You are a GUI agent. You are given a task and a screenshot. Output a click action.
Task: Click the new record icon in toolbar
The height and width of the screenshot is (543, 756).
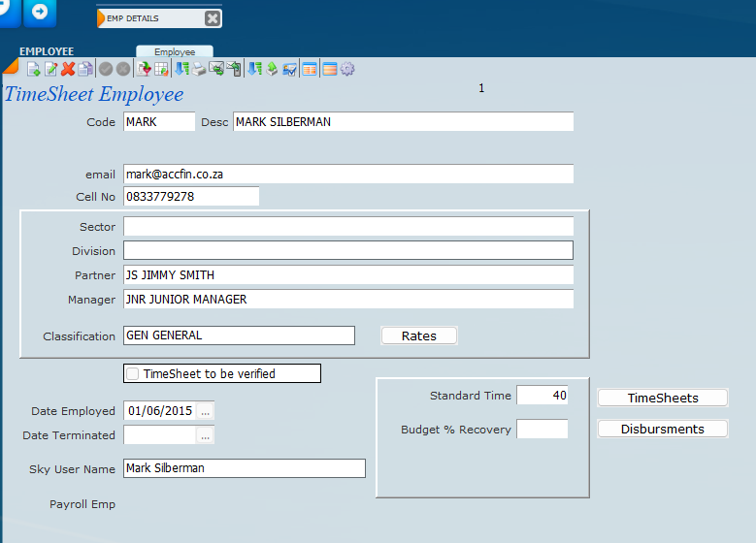[33, 69]
